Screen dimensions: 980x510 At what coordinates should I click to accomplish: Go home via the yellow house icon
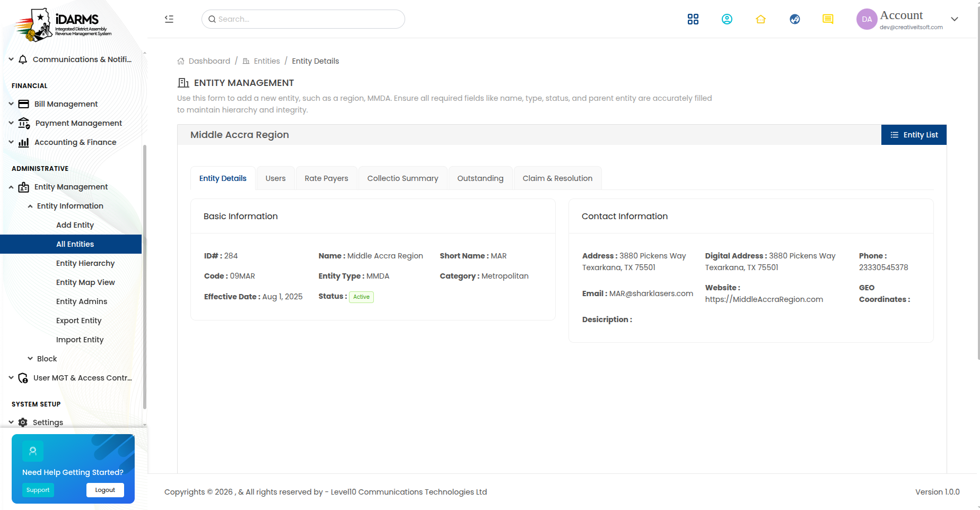(760, 19)
